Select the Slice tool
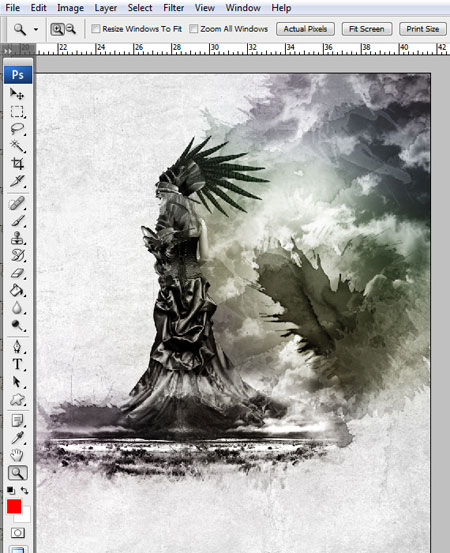The width and height of the screenshot is (450, 553). point(17,181)
